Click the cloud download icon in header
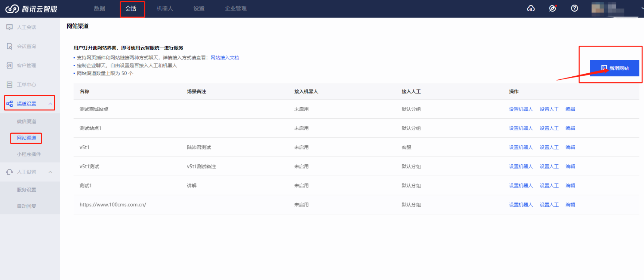Screen dimensions: 644x280 (x=531, y=8)
